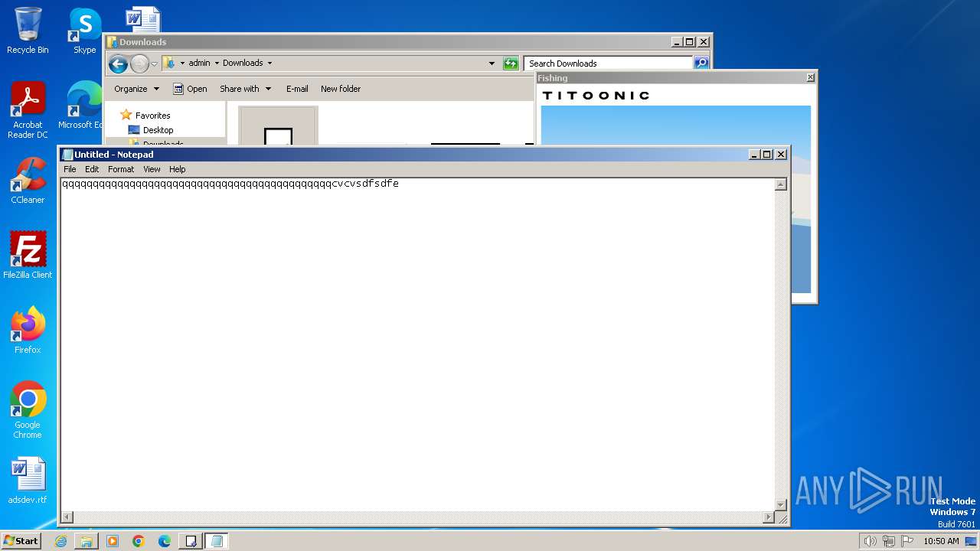
Task: Open Acrobat Reader DC desktop icon
Action: click(x=28, y=110)
